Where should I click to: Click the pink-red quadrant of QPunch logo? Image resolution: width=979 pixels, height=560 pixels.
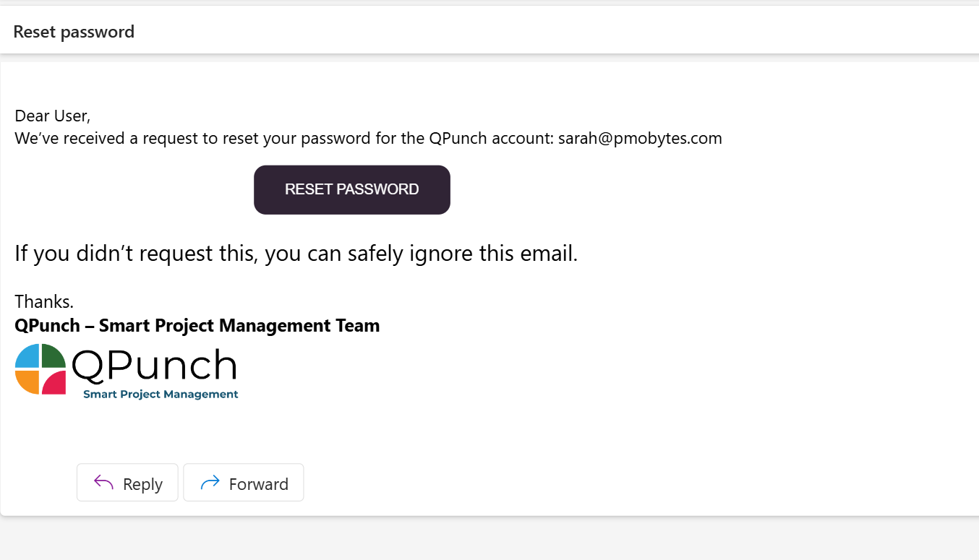(x=54, y=382)
